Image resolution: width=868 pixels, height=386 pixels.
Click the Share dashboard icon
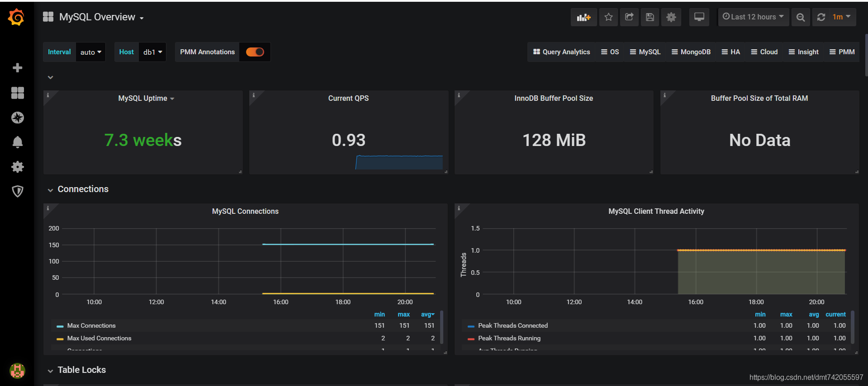629,17
